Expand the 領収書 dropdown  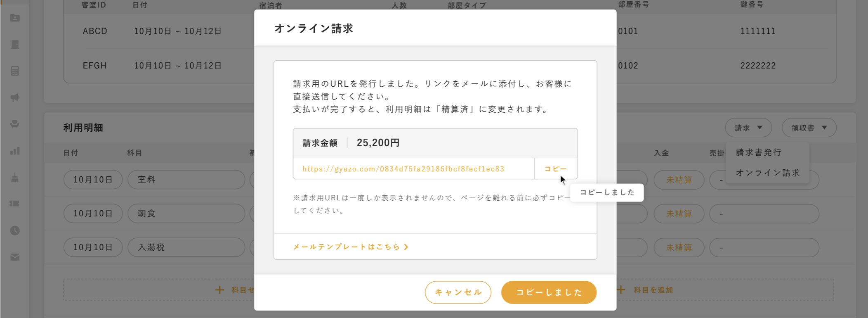point(809,128)
